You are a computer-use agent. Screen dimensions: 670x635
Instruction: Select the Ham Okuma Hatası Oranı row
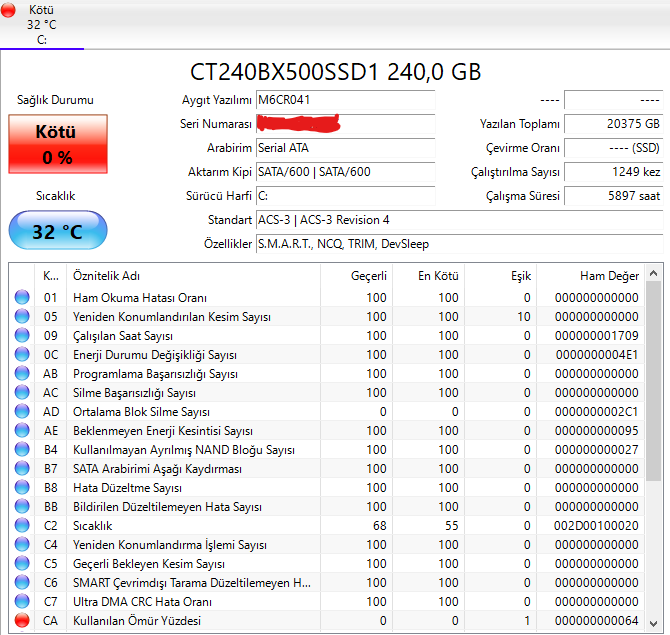click(327, 297)
